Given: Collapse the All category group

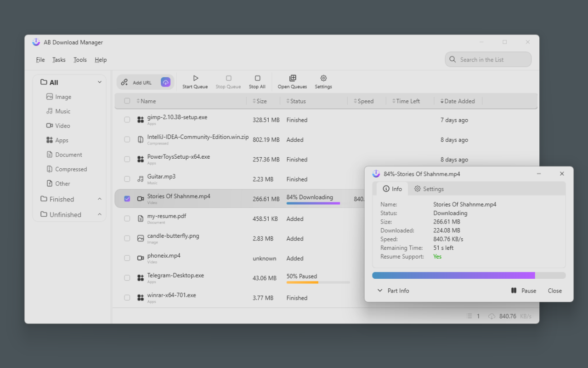Looking at the screenshot, I should click(99, 81).
